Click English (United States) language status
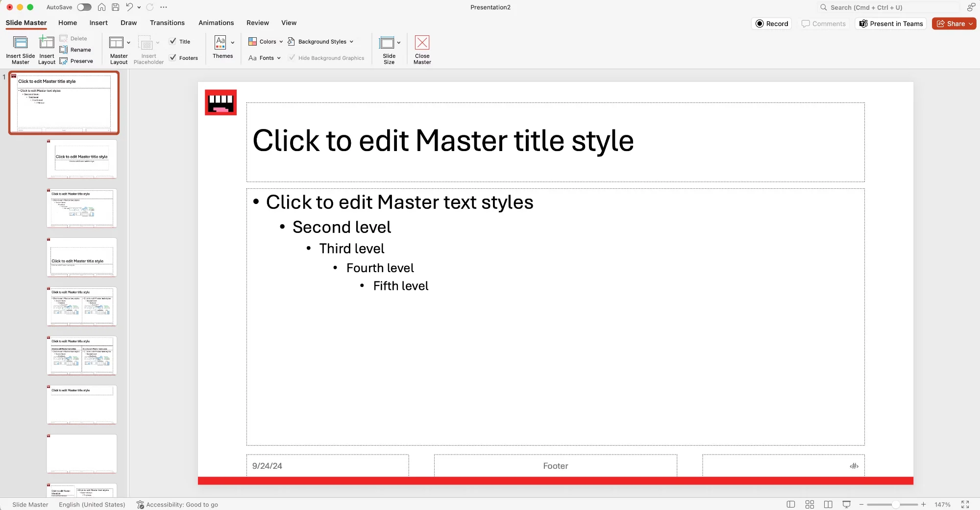The height and width of the screenshot is (510, 980). [92, 504]
